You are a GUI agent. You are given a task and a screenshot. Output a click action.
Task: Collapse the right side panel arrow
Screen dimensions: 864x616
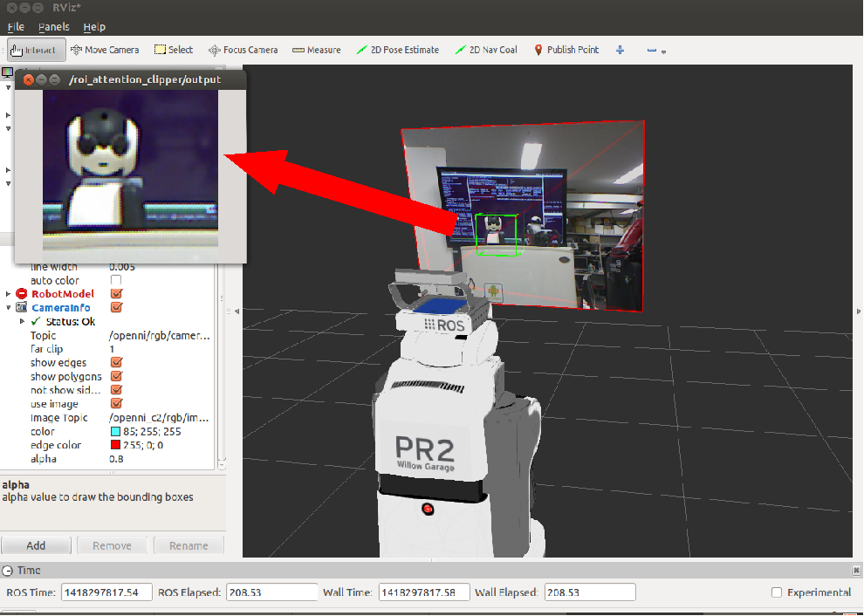858,311
